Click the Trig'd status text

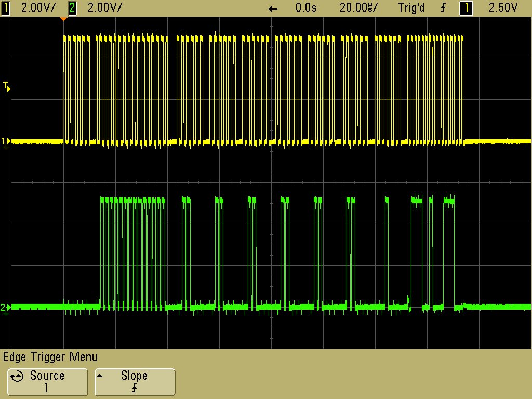point(411,8)
